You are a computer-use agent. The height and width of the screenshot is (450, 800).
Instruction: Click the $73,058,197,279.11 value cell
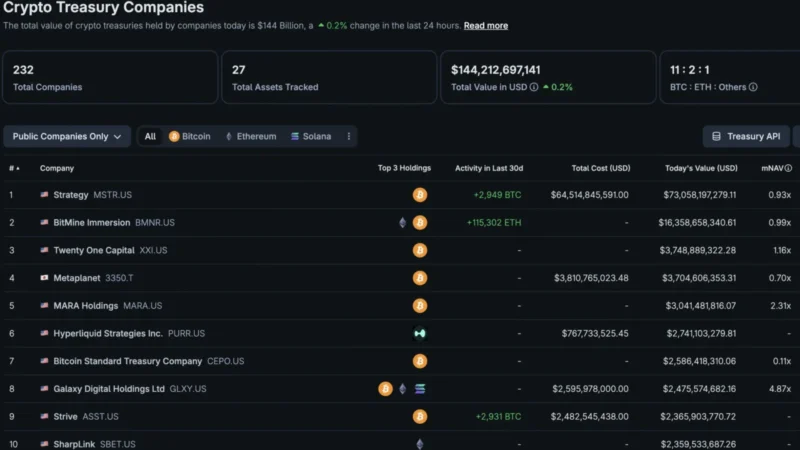(699, 195)
